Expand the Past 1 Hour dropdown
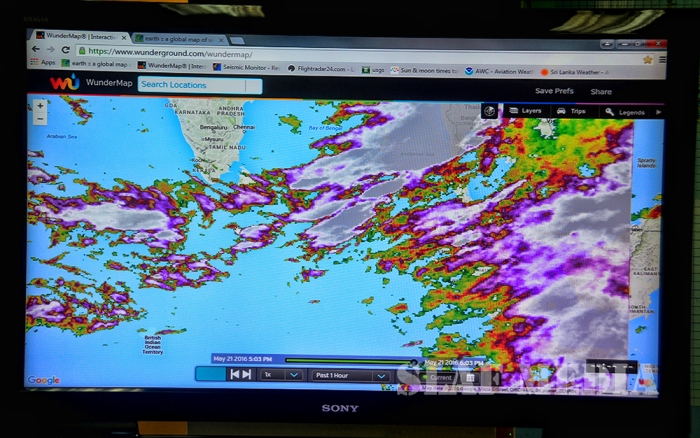 click(x=350, y=375)
